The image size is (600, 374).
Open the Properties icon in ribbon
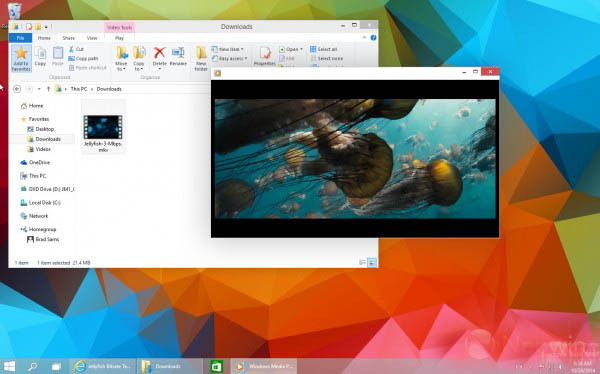[265, 56]
